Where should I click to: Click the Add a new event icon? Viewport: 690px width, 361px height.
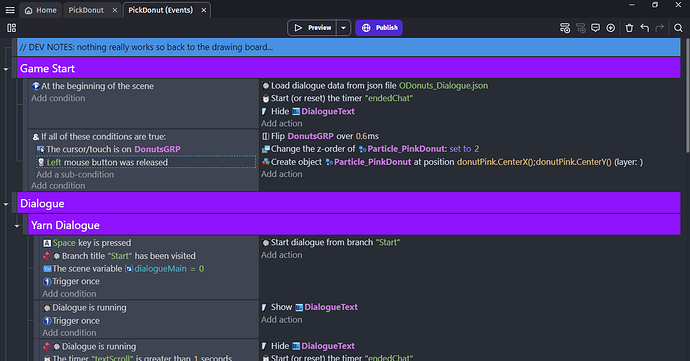point(565,28)
